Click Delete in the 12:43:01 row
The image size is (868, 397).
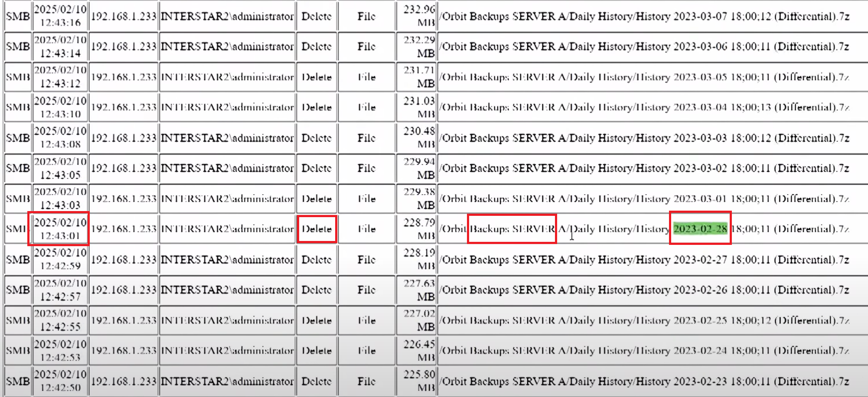click(x=317, y=229)
